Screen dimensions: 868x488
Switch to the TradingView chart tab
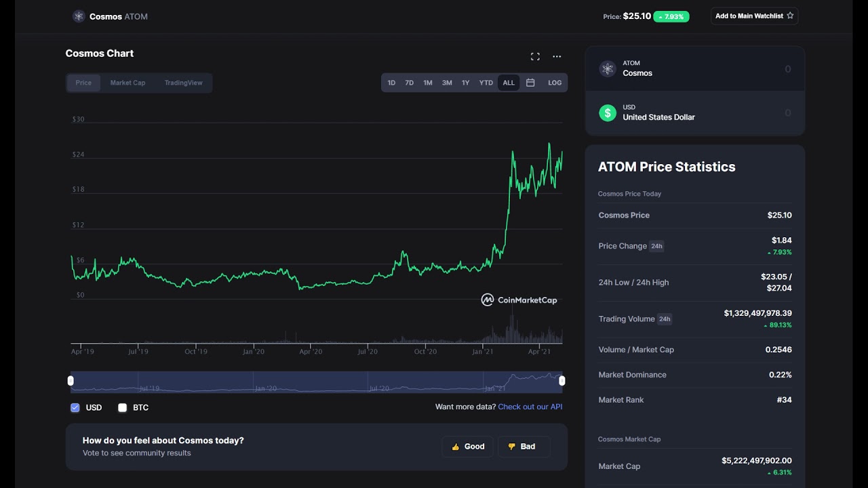pyautogui.click(x=183, y=83)
